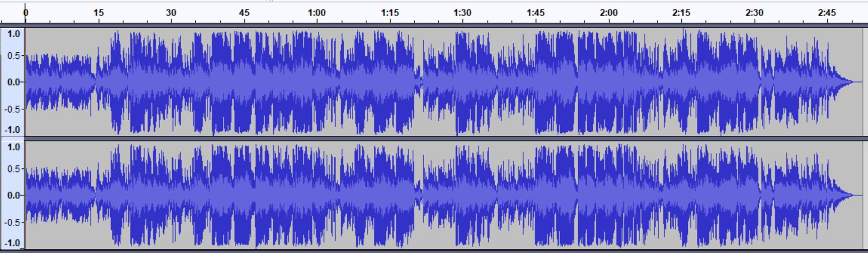Click the 45 second mark on the ruler
Image resolution: width=868 pixels, height=253 pixels.
[x=244, y=13]
